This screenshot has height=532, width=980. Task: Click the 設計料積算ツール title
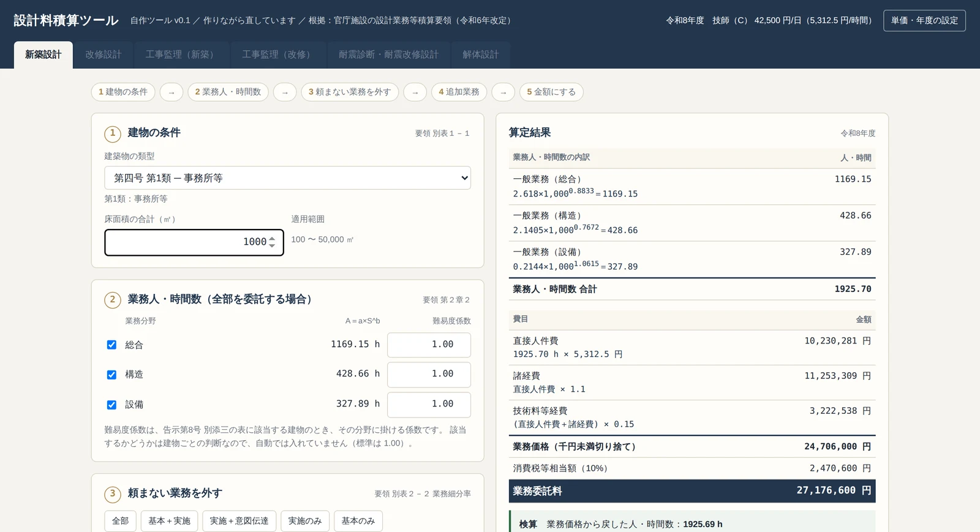click(66, 20)
